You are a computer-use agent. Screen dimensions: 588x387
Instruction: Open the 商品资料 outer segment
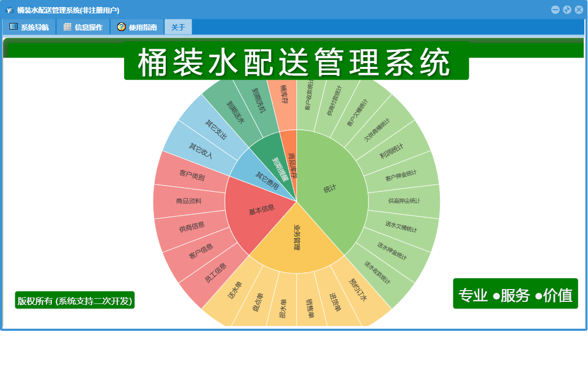(x=189, y=201)
